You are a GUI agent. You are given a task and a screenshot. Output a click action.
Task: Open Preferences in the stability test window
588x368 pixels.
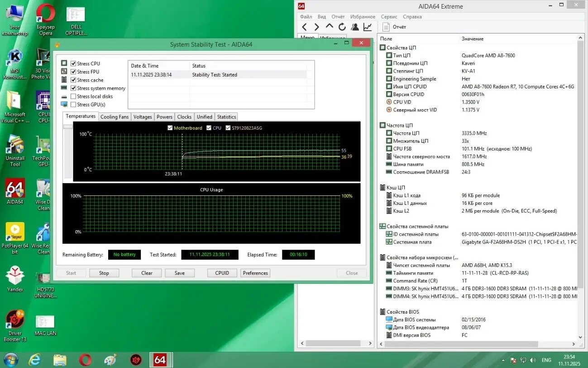[x=255, y=273]
